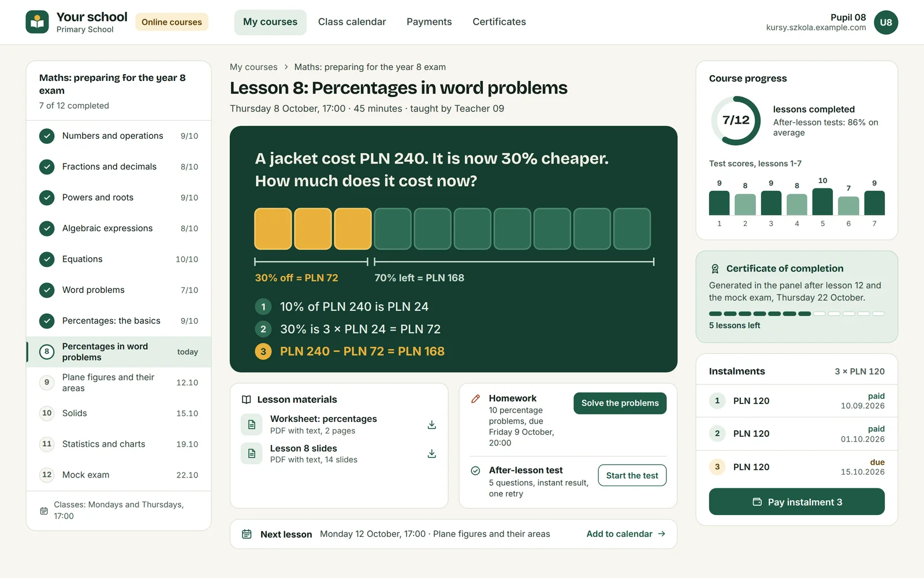Open the Word problems lesson

tap(118, 290)
